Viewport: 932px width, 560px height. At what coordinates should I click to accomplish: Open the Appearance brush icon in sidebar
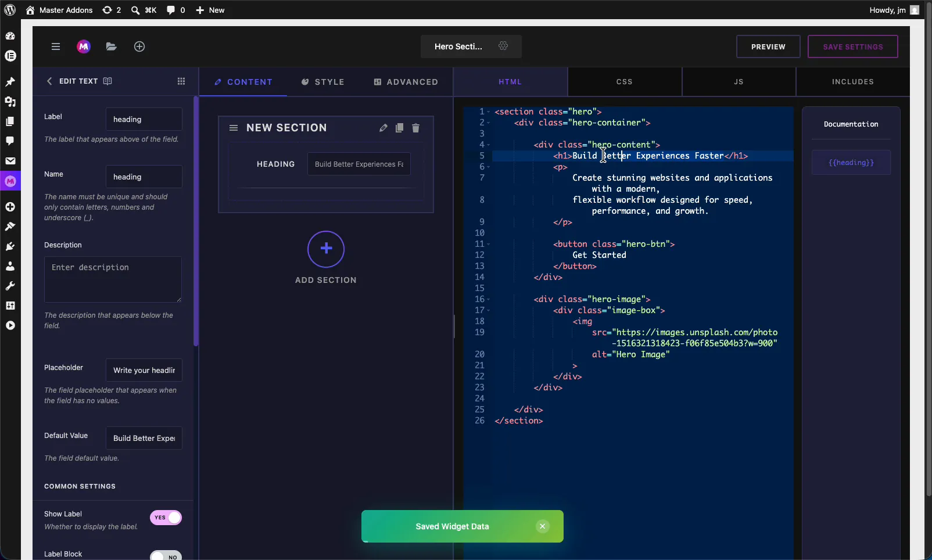click(10, 227)
